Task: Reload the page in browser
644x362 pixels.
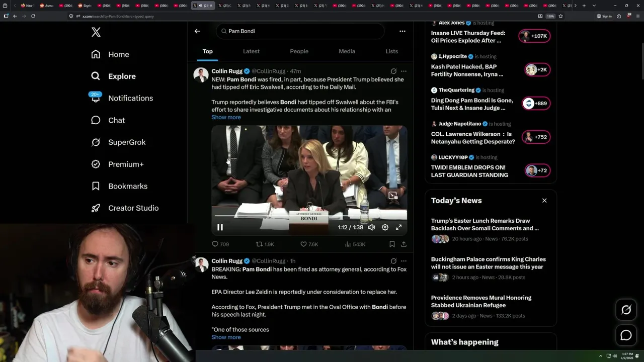Action: 33,16
